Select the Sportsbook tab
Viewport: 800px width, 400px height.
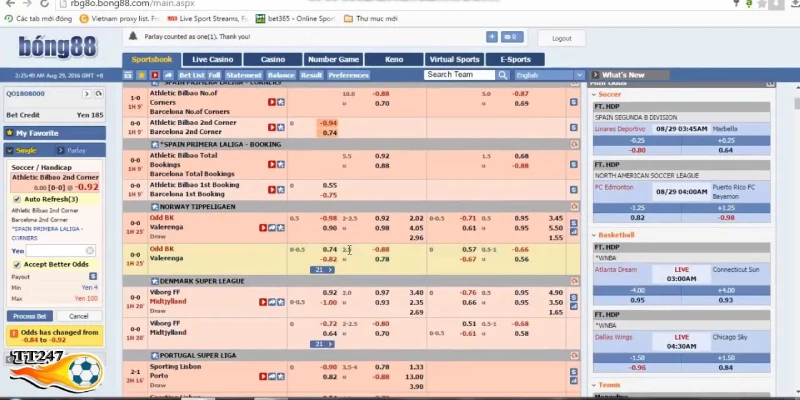coord(152,60)
